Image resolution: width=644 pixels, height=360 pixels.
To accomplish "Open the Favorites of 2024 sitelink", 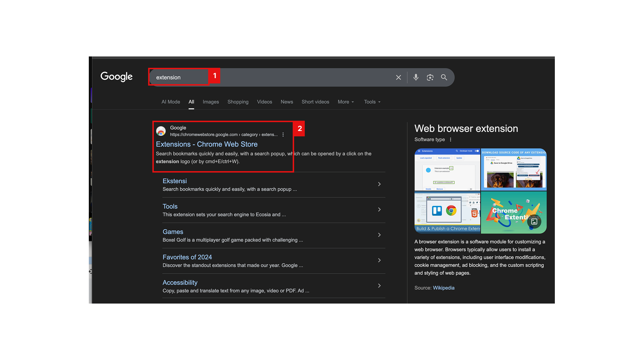I will click(187, 257).
